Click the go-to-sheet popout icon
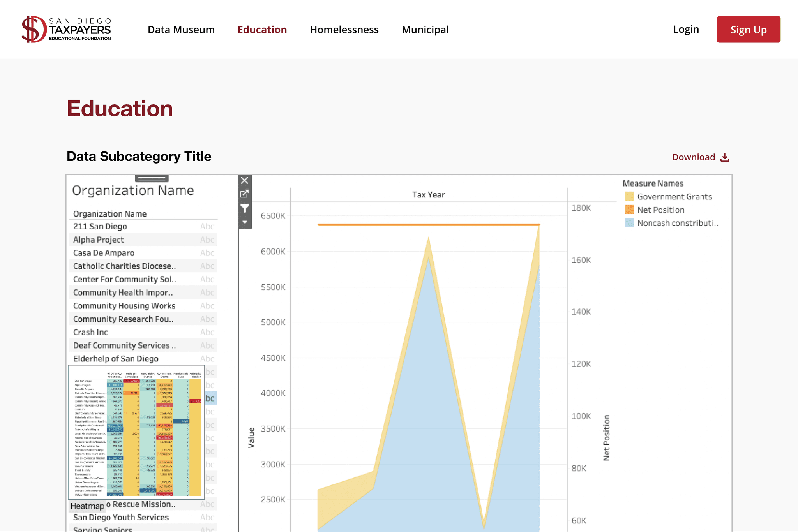798x532 pixels. (245, 194)
